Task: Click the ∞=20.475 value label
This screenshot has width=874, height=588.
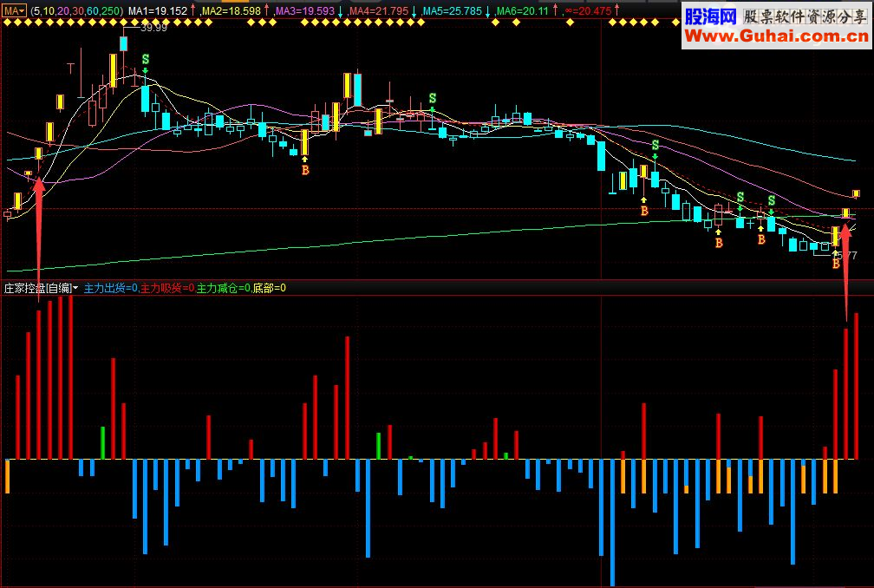Action: (x=588, y=10)
